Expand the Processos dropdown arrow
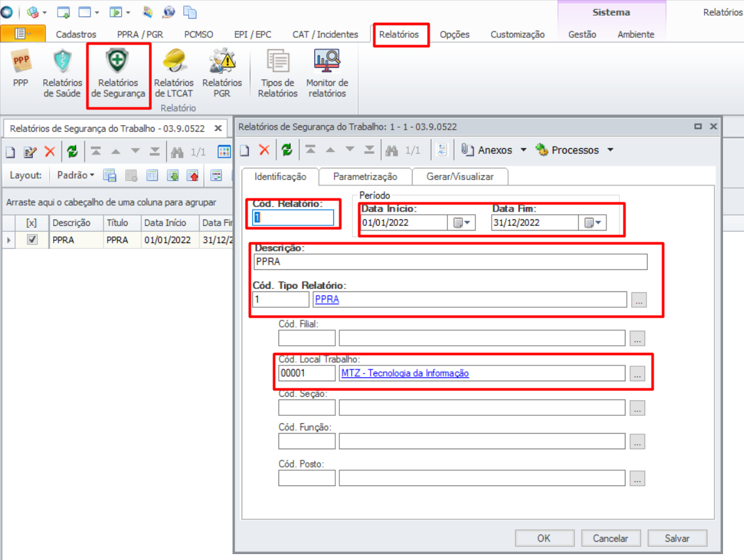744x560 pixels. 610,150
